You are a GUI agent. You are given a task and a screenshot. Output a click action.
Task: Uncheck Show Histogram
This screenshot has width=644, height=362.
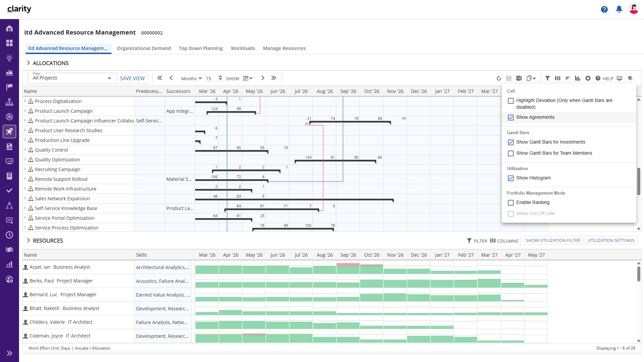[511, 178]
